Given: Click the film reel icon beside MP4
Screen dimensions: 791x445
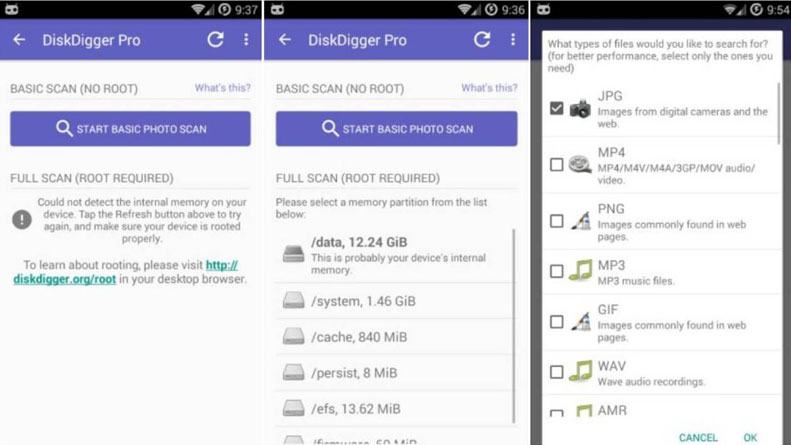Looking at the screenshot, I should click(x=580, y=165).
